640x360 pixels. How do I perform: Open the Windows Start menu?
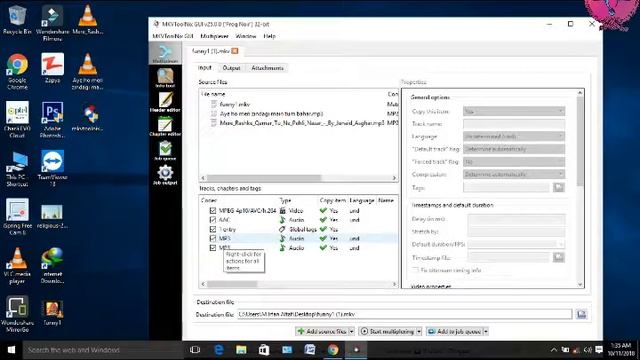point(11,350)
